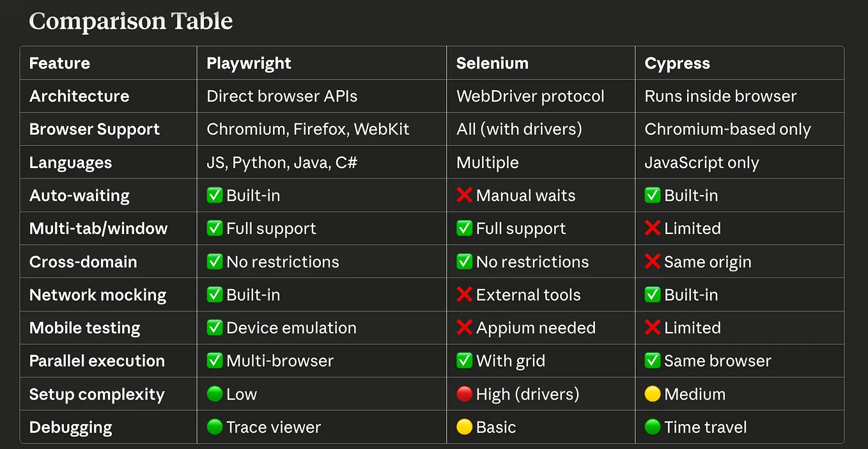Image resolution: width=868 pixels, height=449 pixels.
Task: Click the red X beside Manual waits
Action: [x=464, y=196]
